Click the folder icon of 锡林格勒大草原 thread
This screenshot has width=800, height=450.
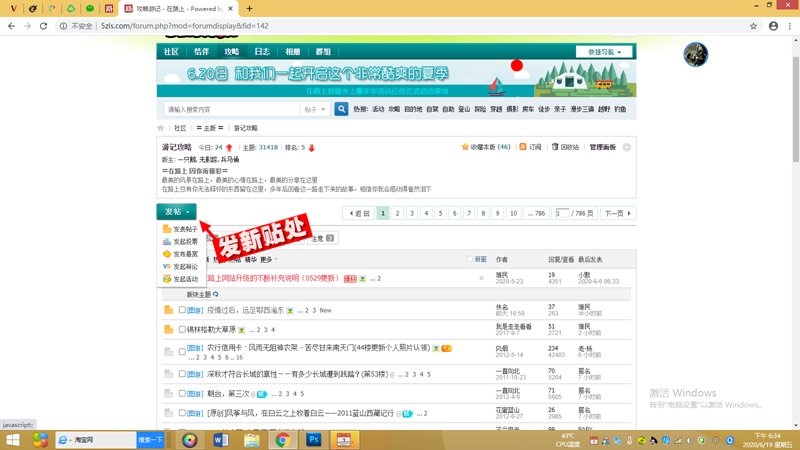pos(168,330)
